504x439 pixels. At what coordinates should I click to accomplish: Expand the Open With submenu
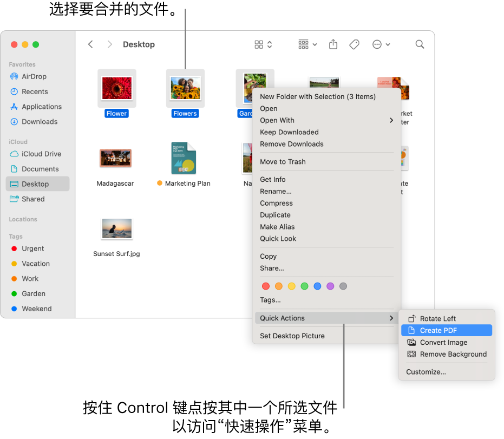[x=326, y=121]
